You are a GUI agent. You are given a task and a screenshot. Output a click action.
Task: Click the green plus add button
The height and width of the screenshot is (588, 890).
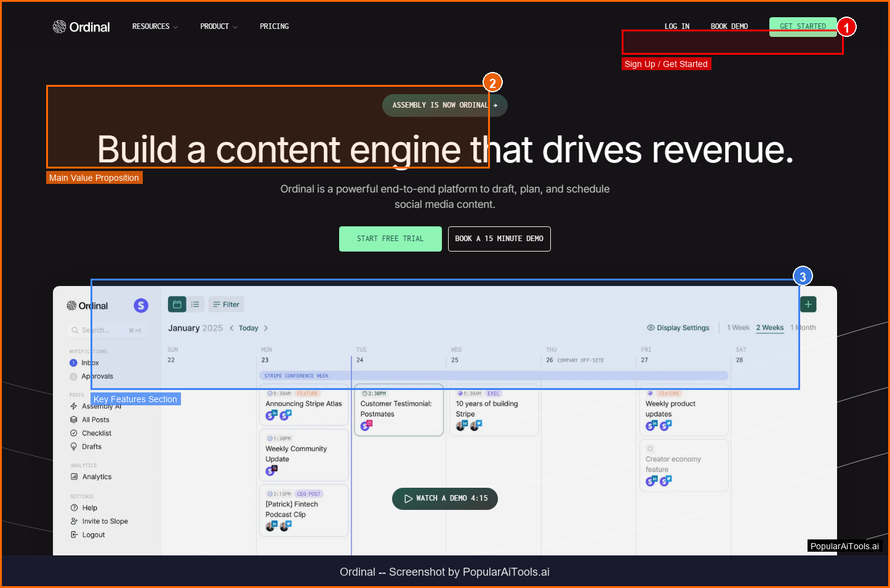808,304
